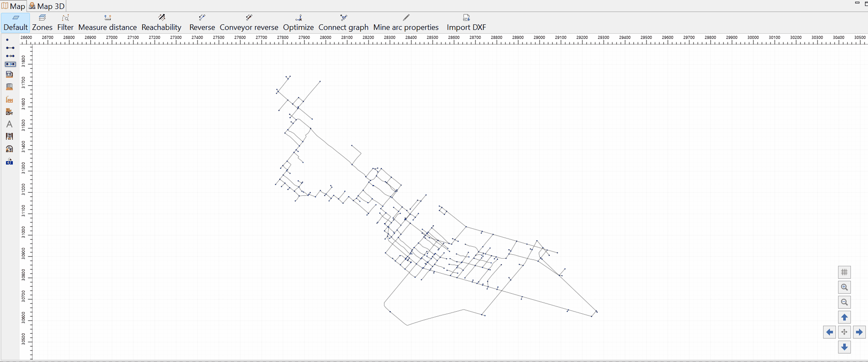Select the crusher loading station tool
The image size is (868, 362).
(9, 112)
